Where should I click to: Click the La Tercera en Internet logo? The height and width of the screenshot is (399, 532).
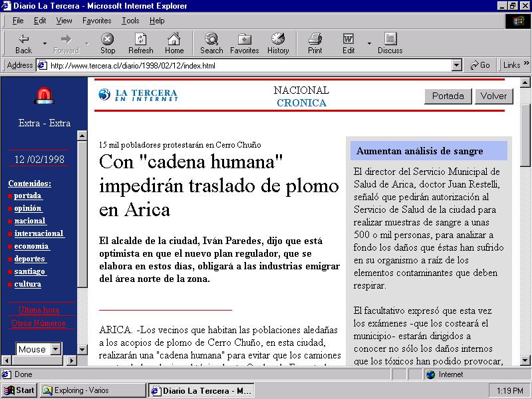click(138, 94)
